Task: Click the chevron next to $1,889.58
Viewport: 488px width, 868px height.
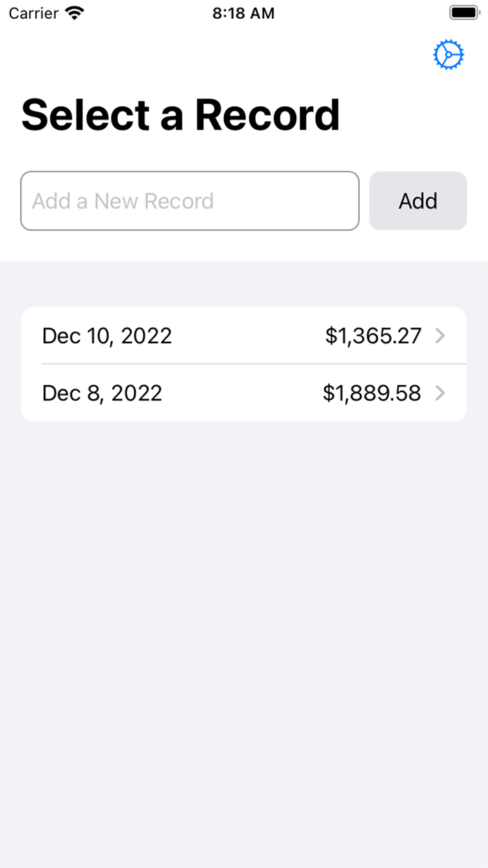Action: [440, 393]
